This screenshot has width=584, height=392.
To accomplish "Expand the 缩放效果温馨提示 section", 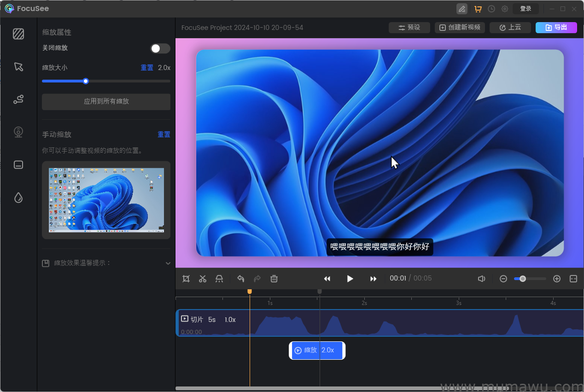I will click(168, 263).
